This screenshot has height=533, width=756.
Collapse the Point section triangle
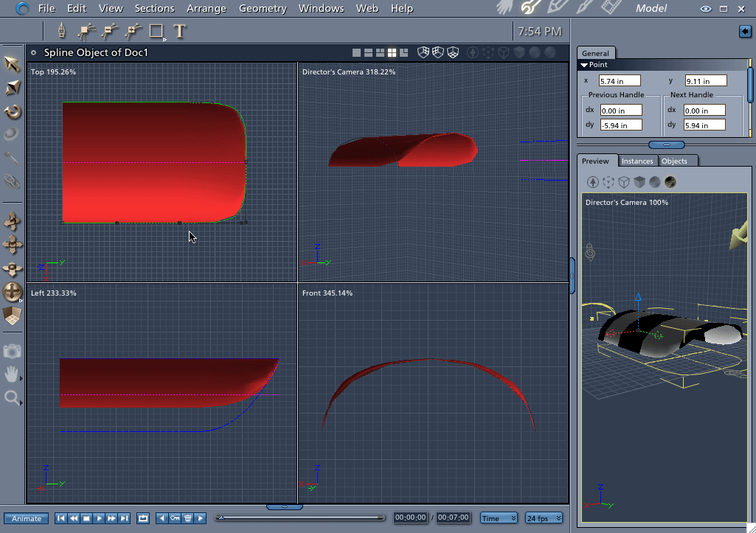584,65
